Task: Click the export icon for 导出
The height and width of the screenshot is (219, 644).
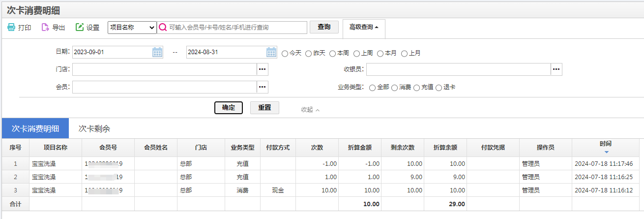Action: point(45,28)
